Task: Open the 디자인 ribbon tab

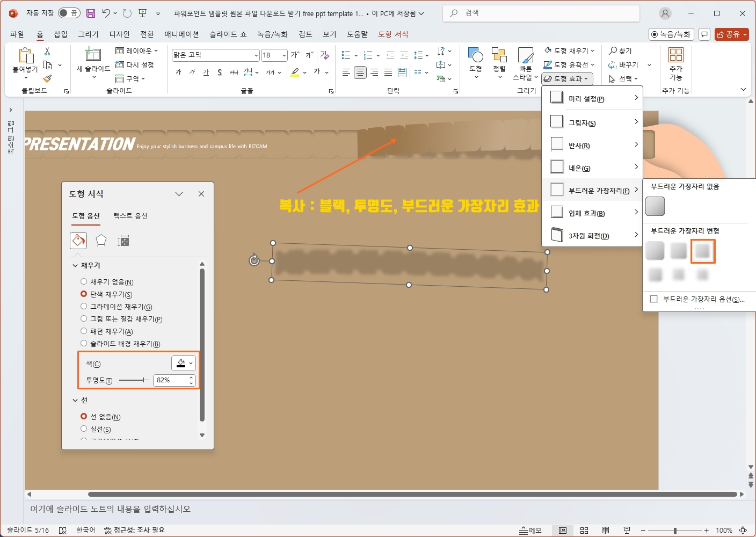Action: pos(119,34)
